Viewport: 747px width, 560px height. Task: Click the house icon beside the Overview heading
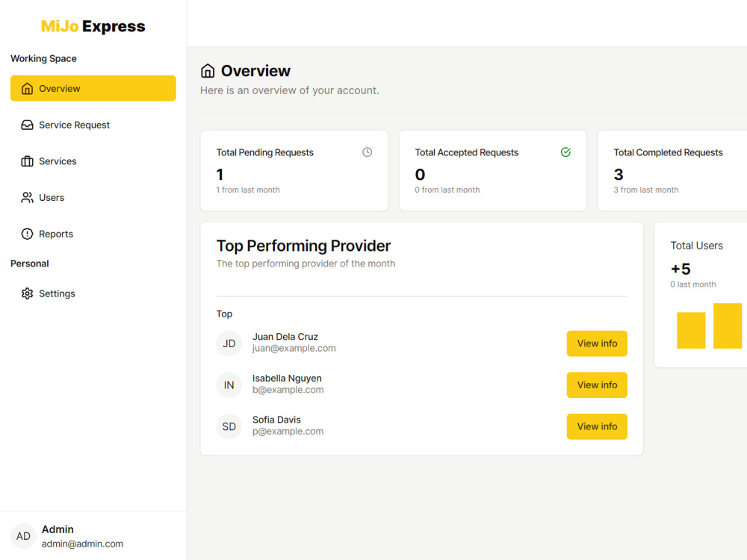[x=207, y=69]
